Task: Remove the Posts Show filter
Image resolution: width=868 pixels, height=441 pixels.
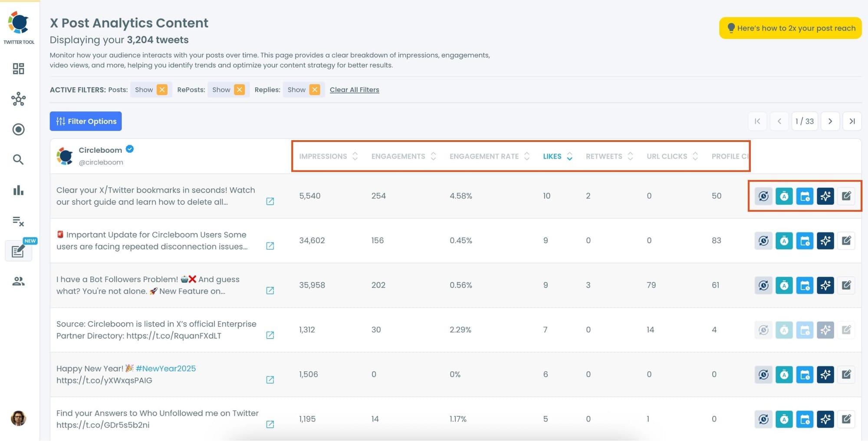Action: pyautogui.click(x=161, y=89)
